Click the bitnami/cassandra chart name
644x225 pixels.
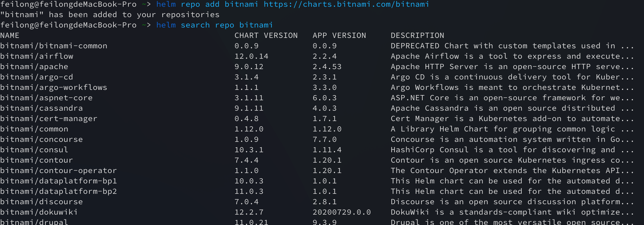pos(42,108)
